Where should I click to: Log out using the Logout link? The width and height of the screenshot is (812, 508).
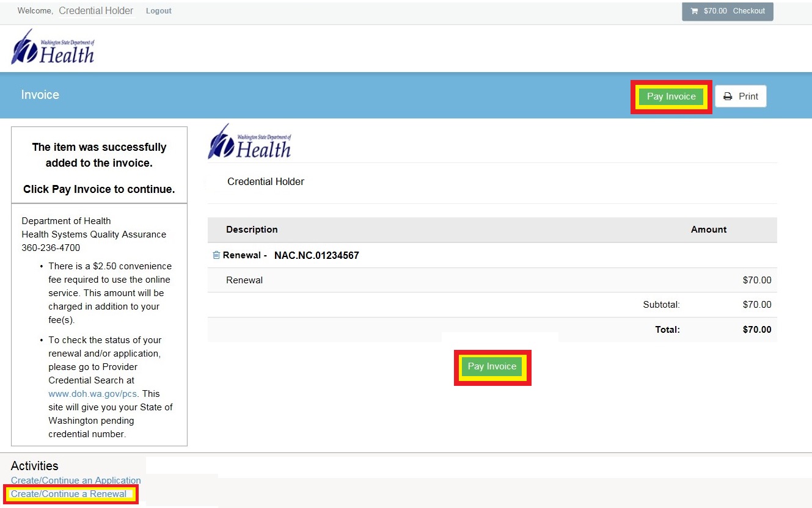(158, 11)
